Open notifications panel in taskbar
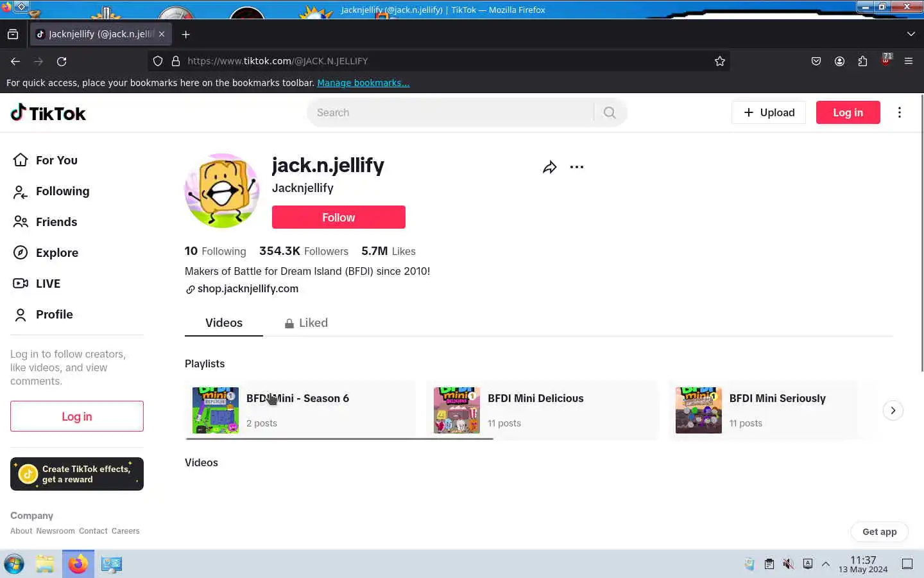Screen dimensions: 924x578 pyautogui.click(x=907, y=564)
